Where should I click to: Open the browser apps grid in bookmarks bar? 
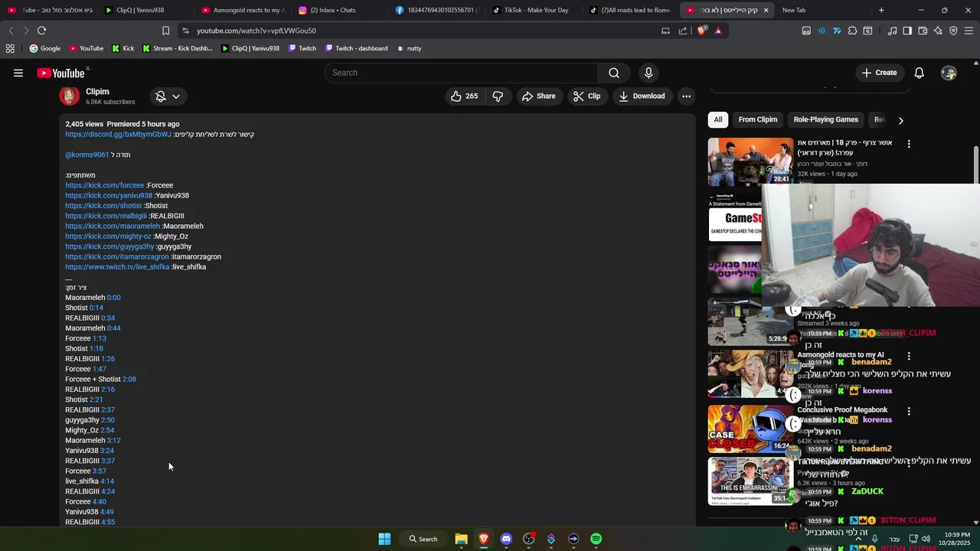point(10,48)
